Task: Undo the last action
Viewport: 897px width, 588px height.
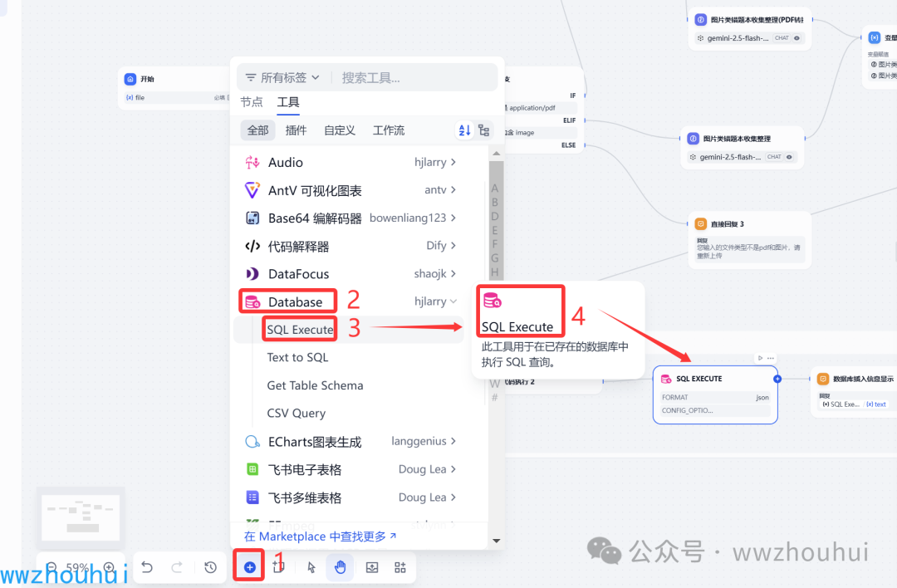Action: pyautogui.click(x=147, y=567)
